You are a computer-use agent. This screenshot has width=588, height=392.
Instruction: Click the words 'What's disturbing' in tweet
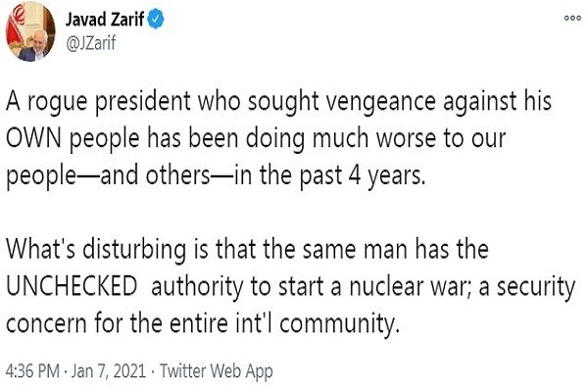click(96, 250)
